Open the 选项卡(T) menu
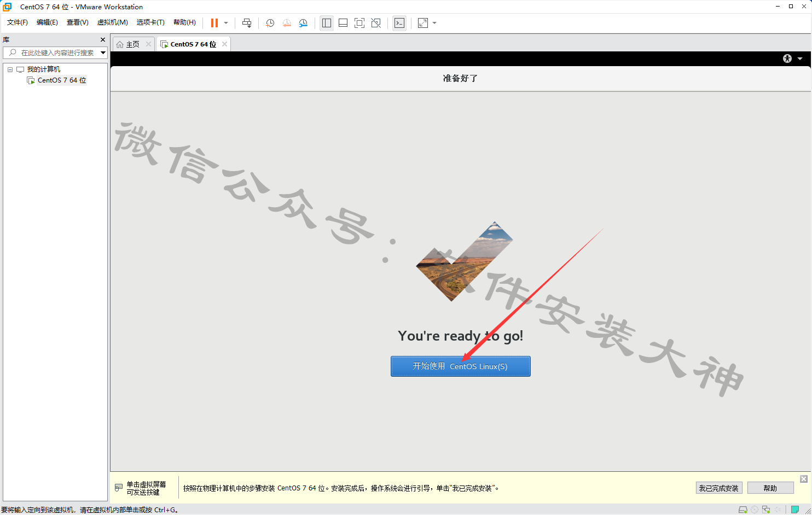812x515 pixels. point(150,22)
